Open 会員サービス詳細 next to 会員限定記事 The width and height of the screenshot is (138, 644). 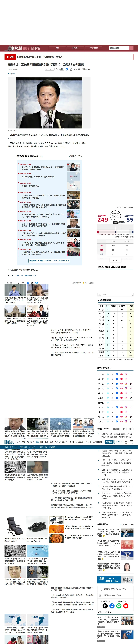point(127,525)
